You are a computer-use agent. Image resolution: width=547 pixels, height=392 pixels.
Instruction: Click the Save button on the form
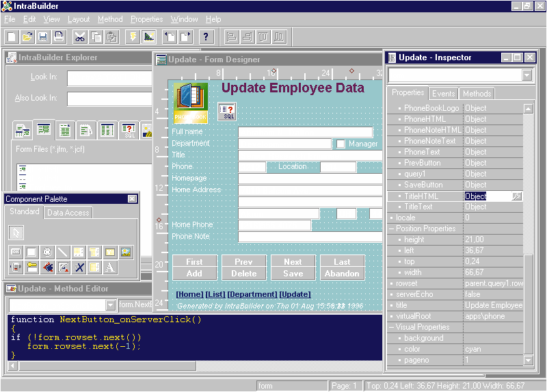click(x=293, y=274)
